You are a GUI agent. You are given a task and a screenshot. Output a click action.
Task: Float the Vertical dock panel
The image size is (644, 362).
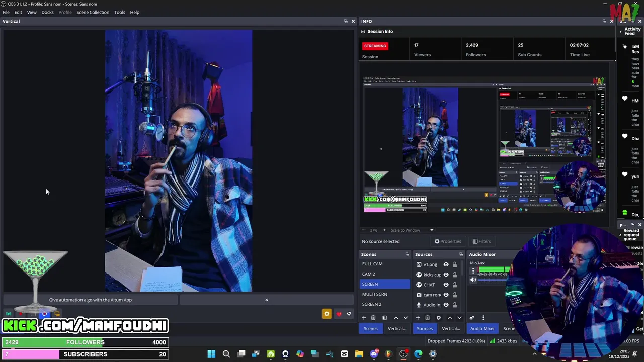click(x=346, y=21)
